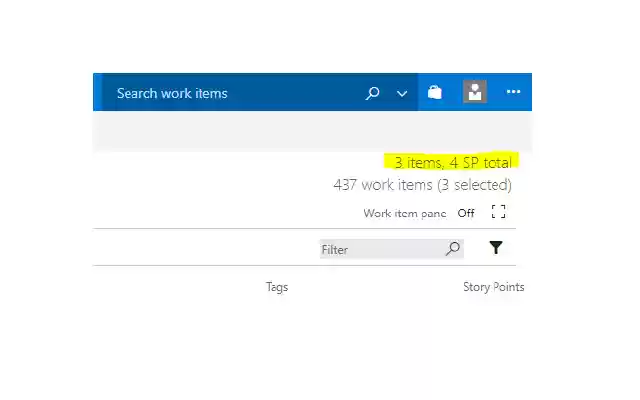Open the user profile avatar menu
The height and width of the screenshot is (400, 640).
(x=475, y=91)
